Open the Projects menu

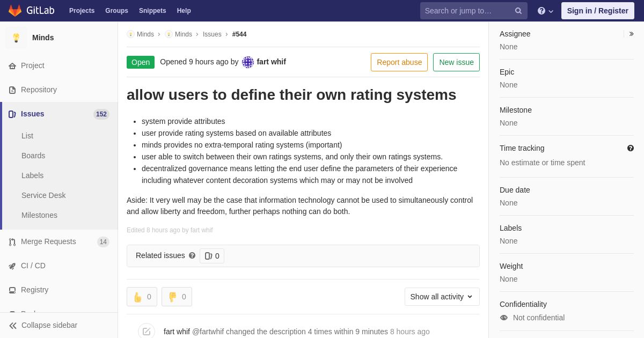(82, 11)
